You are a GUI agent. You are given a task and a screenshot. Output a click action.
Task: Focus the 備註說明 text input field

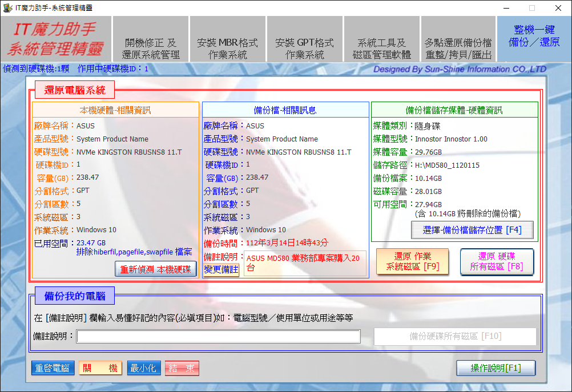(x=219, y=337)
